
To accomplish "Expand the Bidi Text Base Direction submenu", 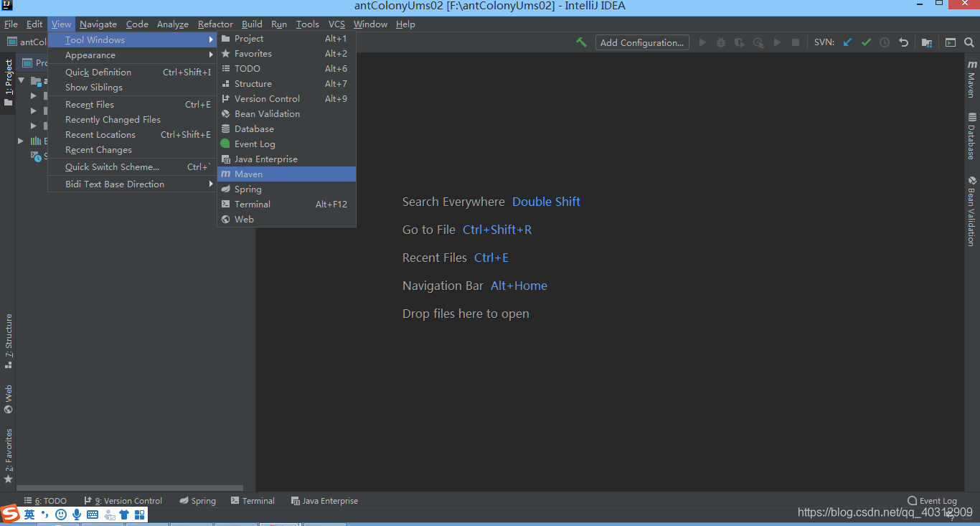I will tap(133, 184).
